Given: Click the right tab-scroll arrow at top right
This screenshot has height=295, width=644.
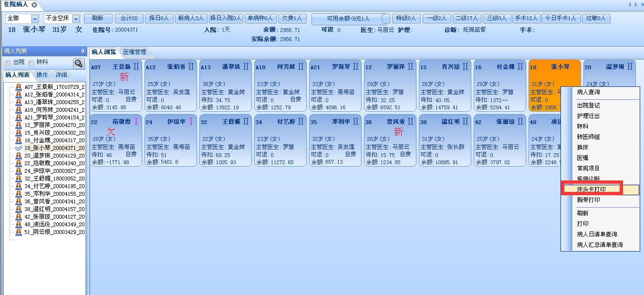Looking at the screenshot, I should [636, 5].
